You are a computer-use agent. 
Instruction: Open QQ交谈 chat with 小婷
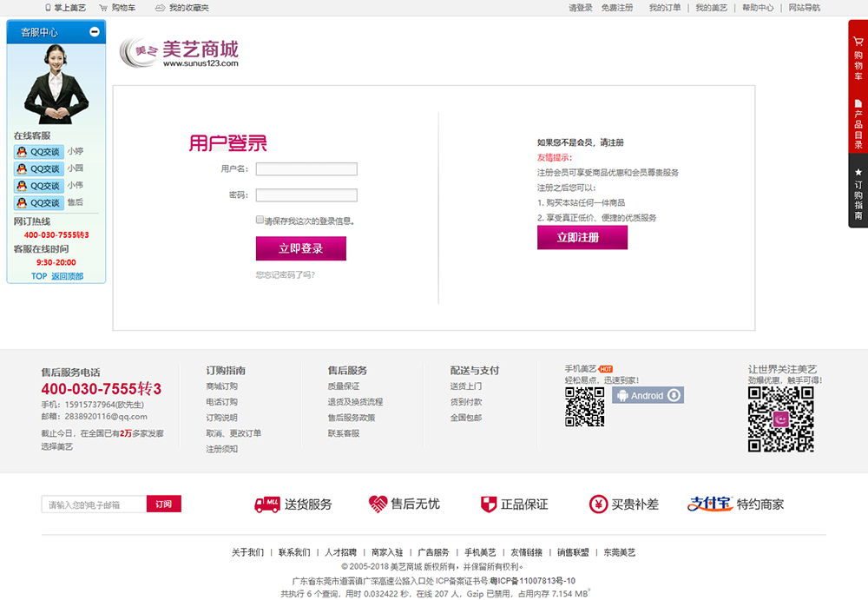coord(39,152)
